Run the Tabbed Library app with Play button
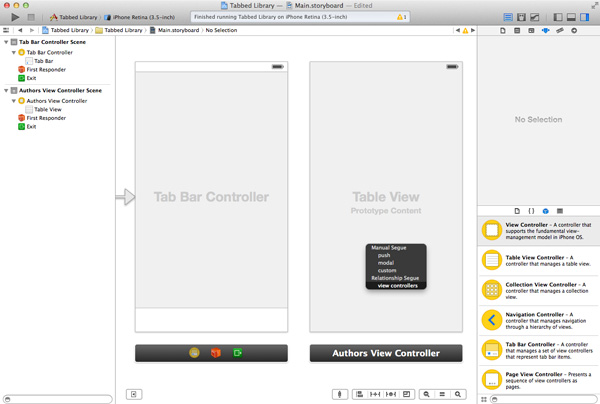 tap(15, 17)
